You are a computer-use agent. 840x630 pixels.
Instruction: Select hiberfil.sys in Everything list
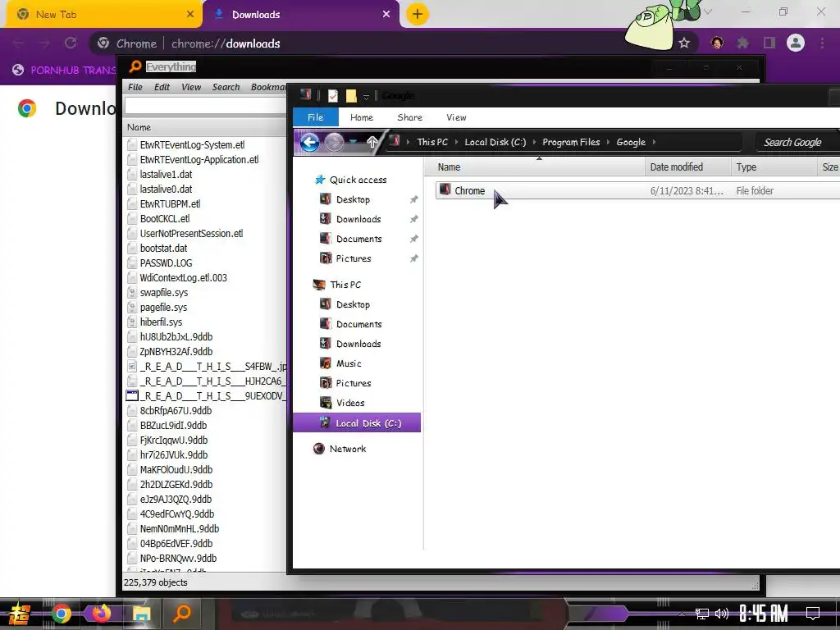click(x=161, y=322)
